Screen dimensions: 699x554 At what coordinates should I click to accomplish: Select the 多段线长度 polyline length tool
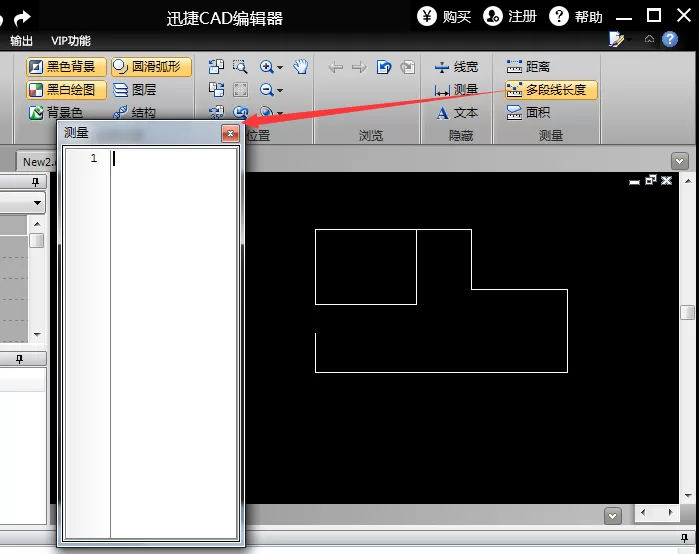point(551,90)
